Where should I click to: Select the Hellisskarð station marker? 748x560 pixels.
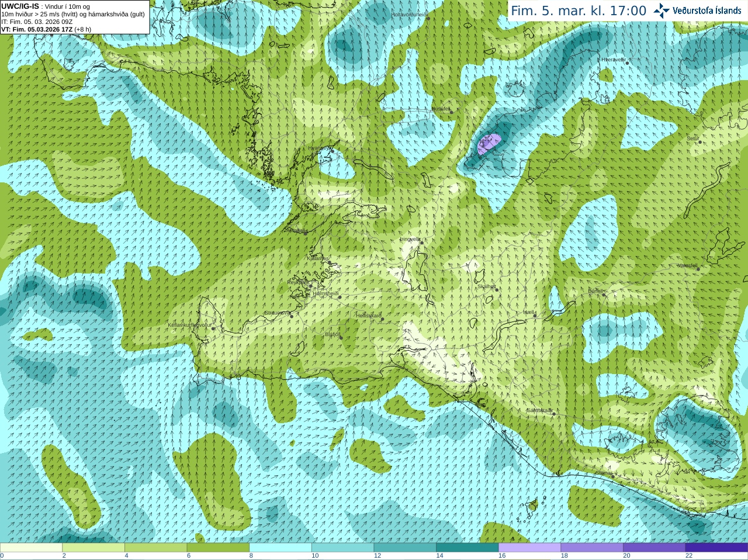click(383, 319)
